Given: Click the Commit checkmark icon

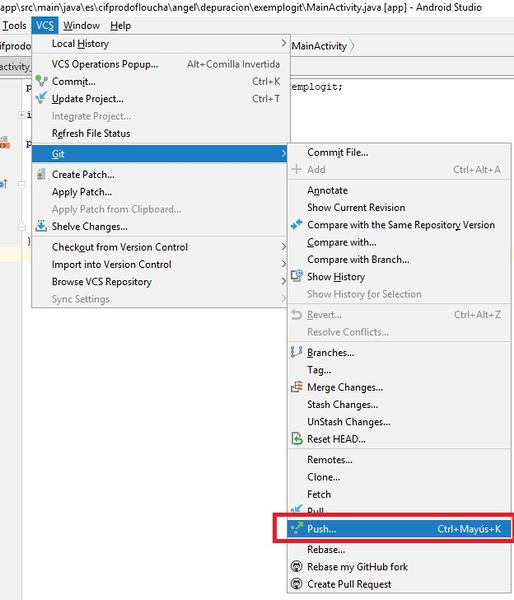Looking at the screenshot, I should pyautogui.click(x=41, y=81).
